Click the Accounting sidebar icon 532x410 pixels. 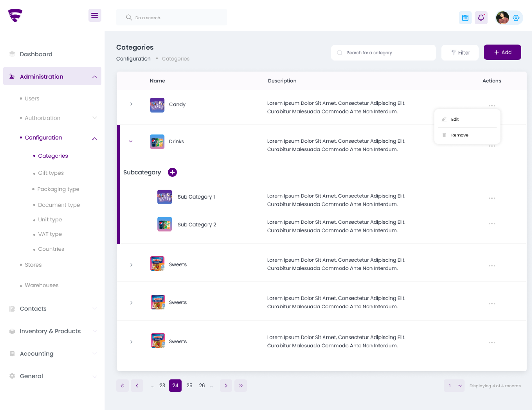click(x=12, y=354)
